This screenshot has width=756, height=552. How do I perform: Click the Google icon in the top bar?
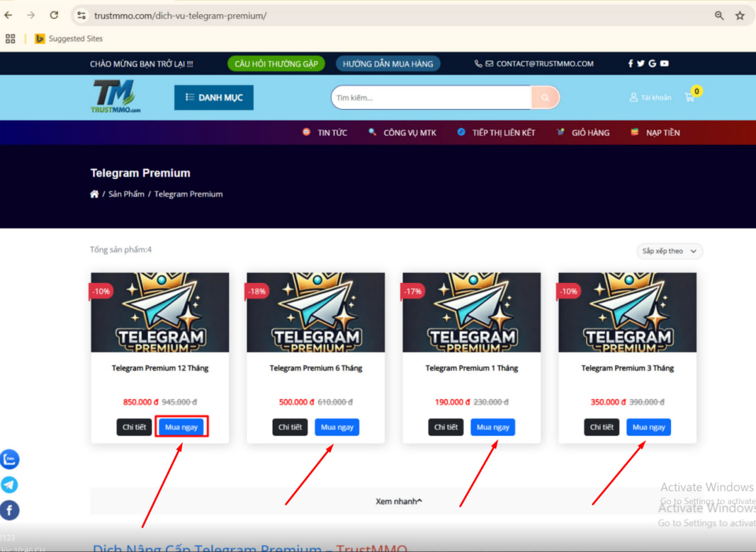pyautogui.click(x=652, y=64)
